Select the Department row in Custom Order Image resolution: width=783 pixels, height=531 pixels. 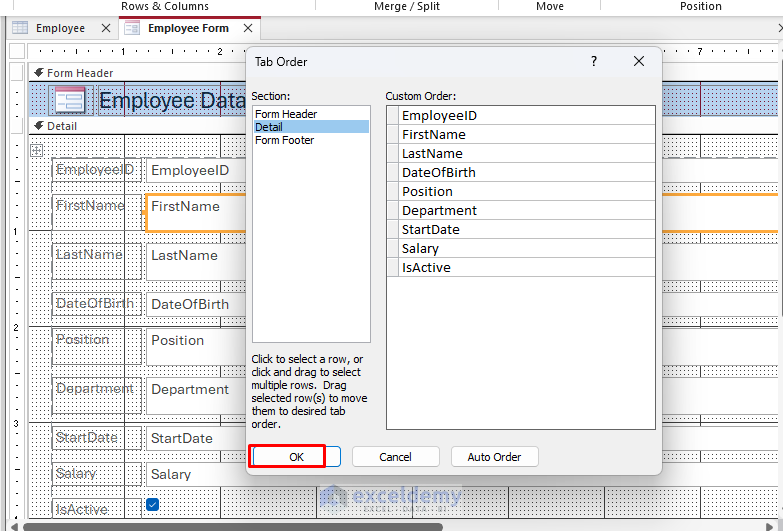point(521,210)
